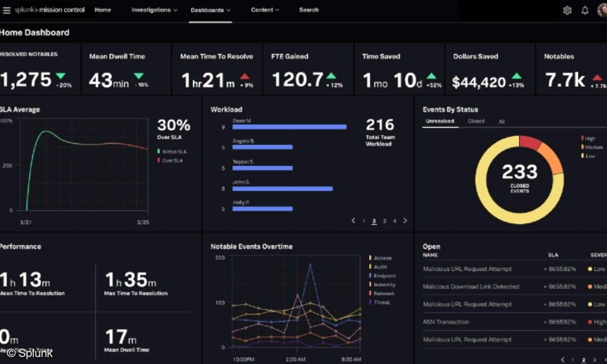607x364 pixels.
Task: Click the 216 Total Team Workload value
Action: (x=379, y=124)
